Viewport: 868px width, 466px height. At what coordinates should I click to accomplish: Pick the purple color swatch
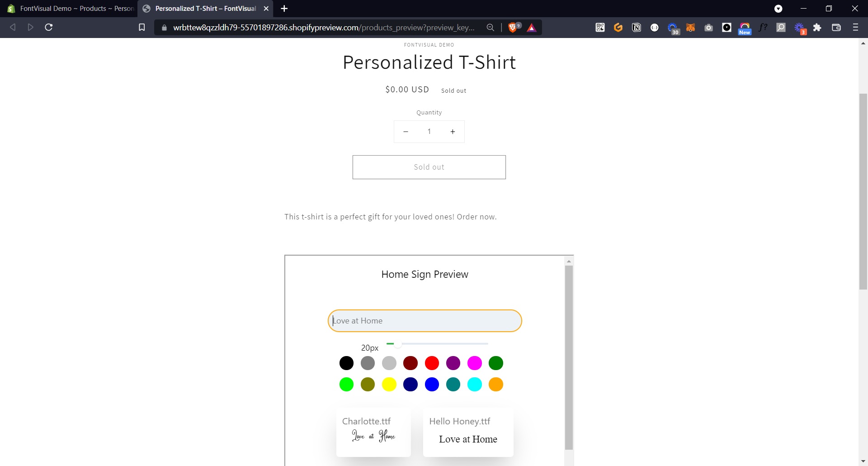coord(453,363)
